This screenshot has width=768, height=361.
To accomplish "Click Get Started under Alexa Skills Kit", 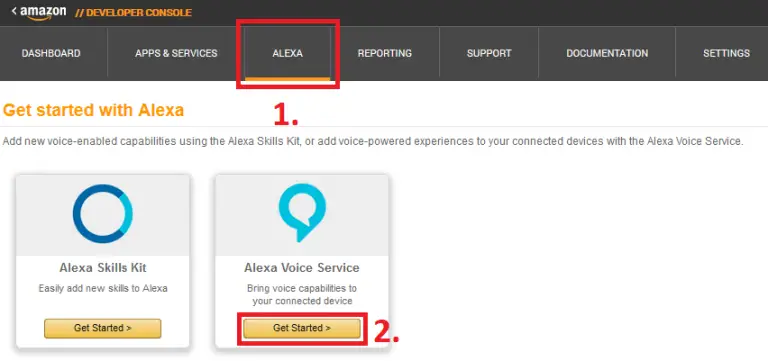I will point(102,328).
